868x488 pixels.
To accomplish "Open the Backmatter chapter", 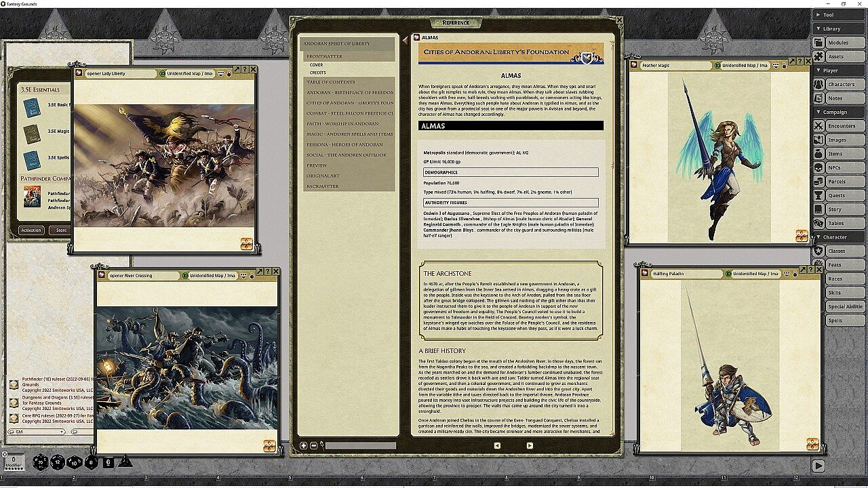I will (x=349, y=186).
